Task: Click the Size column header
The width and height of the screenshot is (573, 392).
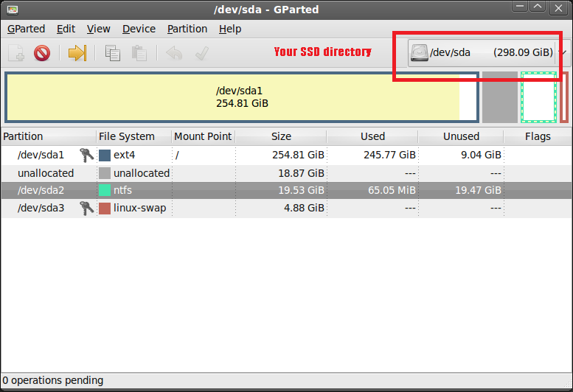Action: pyautogui.click(x=281, y=136)
